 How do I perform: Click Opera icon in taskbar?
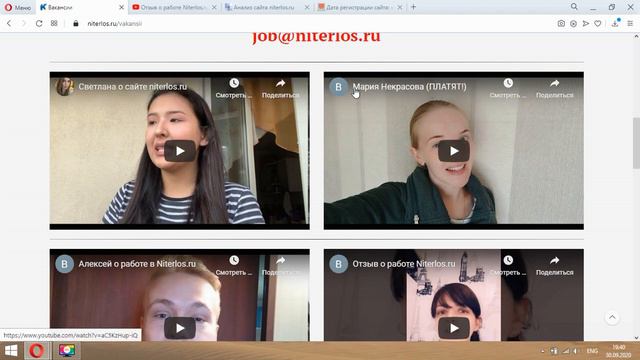(x=37, y=351)
